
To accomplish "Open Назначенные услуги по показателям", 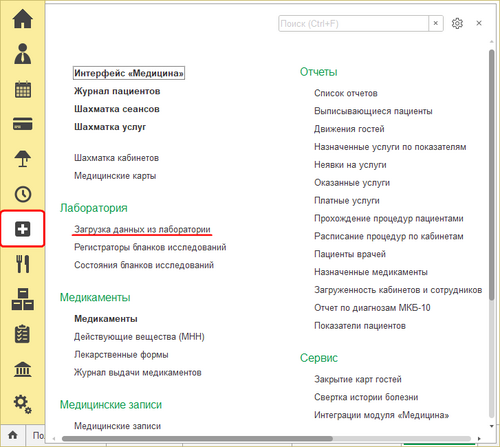I will 390,147.
